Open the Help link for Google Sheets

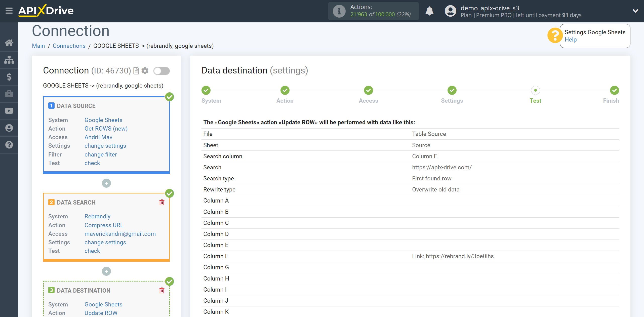(571, 39)
